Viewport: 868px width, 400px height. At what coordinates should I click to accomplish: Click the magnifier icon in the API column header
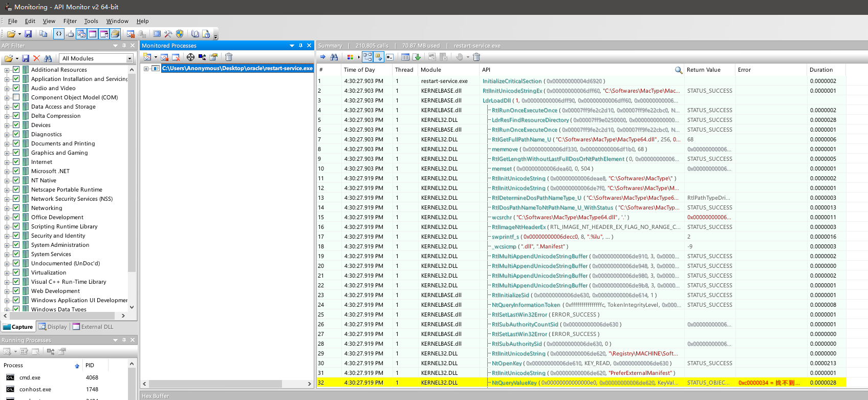tap(678, 70)
